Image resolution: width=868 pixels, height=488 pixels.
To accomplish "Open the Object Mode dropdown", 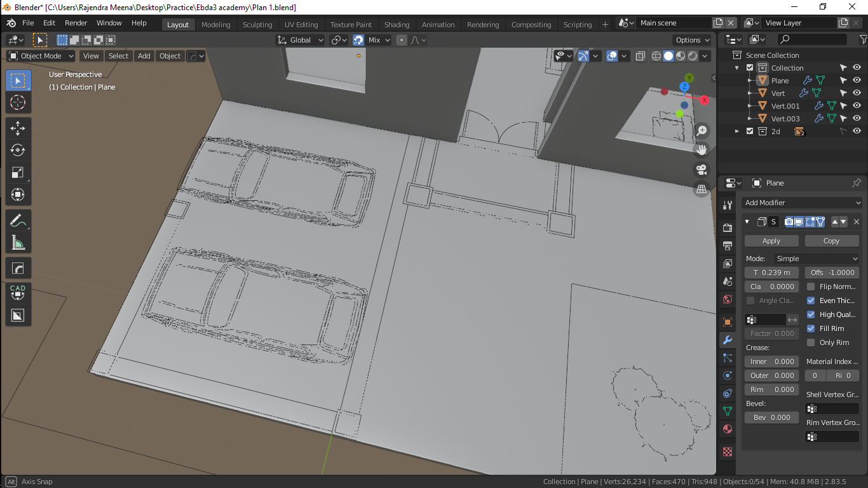I will (x=41, y=56).
